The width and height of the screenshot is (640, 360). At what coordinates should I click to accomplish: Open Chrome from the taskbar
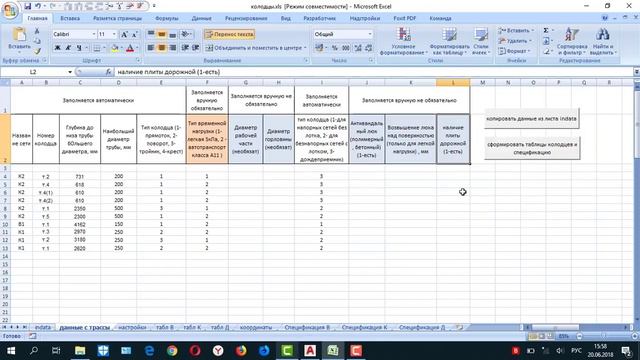click(172, 351)
